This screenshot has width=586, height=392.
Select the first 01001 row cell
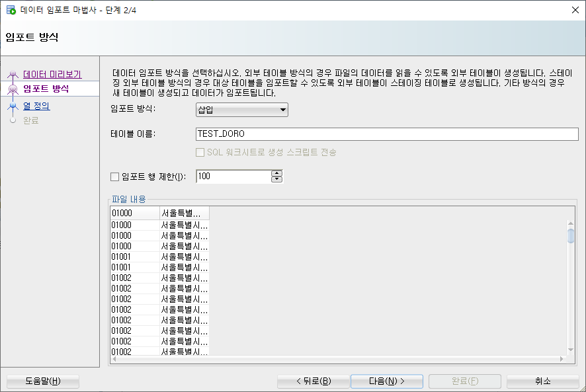pyautogui.click(x=135, y=256)
